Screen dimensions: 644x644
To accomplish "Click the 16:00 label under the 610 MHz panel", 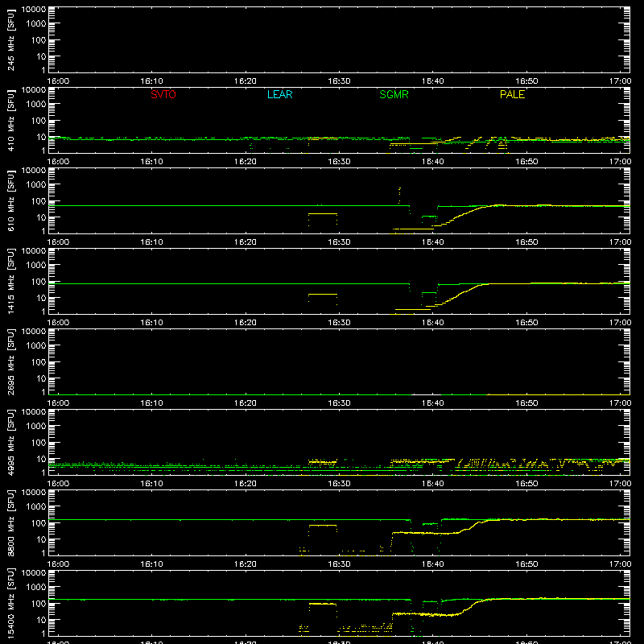I will click(x=58, y=242).
